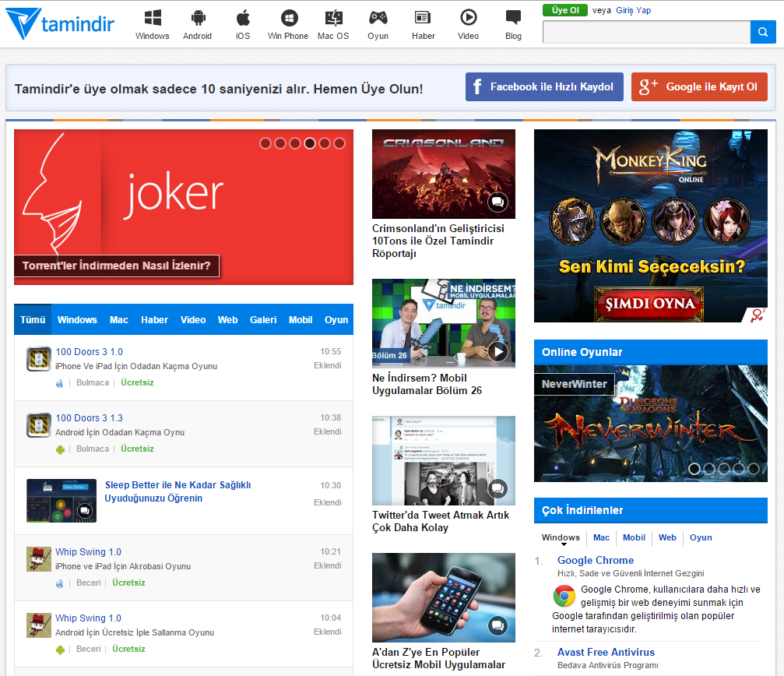Screen dimensions: 784x676
Task: Select third Neverwinter carousel dot
Action: pos(724,469)
